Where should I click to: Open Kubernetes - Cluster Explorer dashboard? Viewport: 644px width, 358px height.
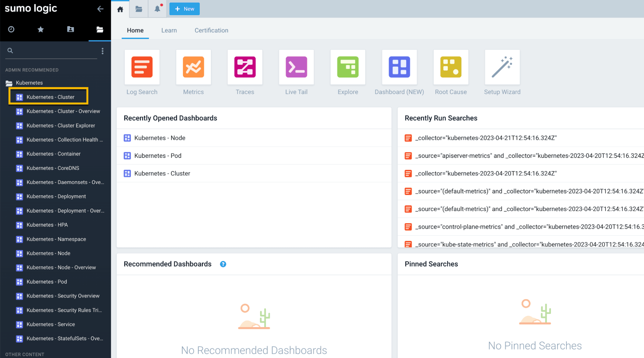(55, 125)
